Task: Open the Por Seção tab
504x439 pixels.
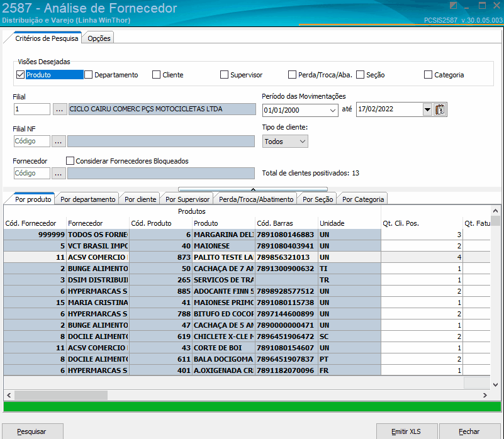Action: pos(318,199)
